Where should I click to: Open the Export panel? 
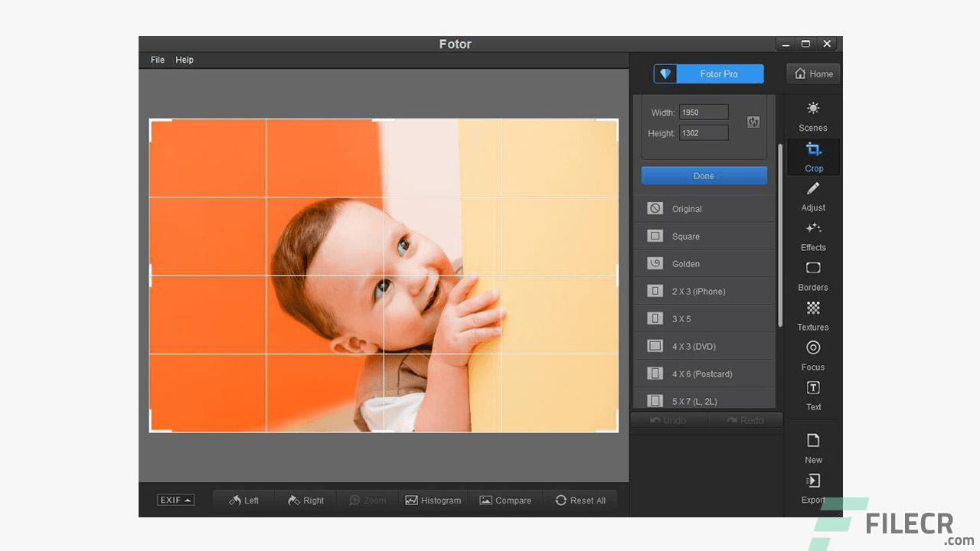coord(813,488)
